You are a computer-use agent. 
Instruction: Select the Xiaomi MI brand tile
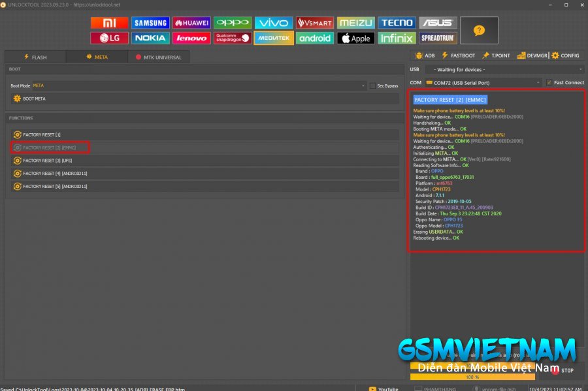point(109,23)
